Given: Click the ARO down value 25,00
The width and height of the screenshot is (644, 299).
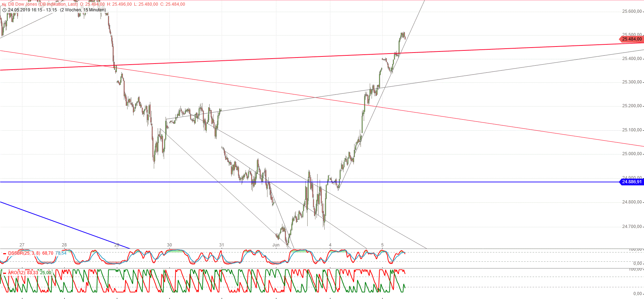Looking at the screenshot, I should 45,273.
